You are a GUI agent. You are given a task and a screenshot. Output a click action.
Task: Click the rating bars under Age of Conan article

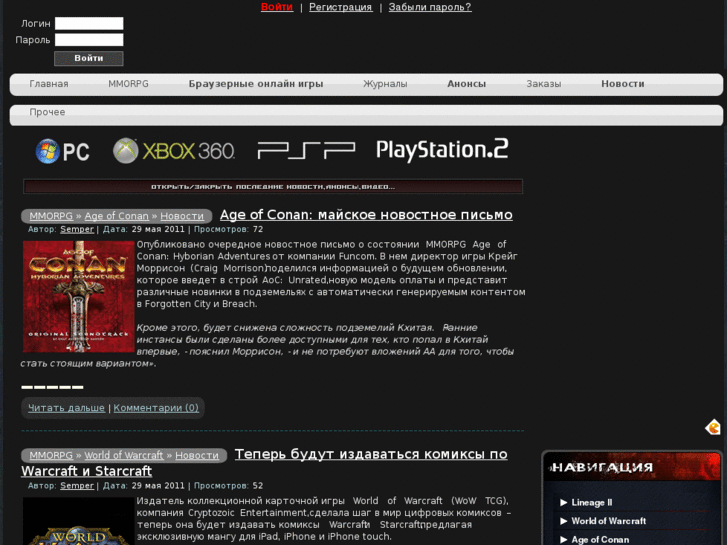click(x=52, y=387)
